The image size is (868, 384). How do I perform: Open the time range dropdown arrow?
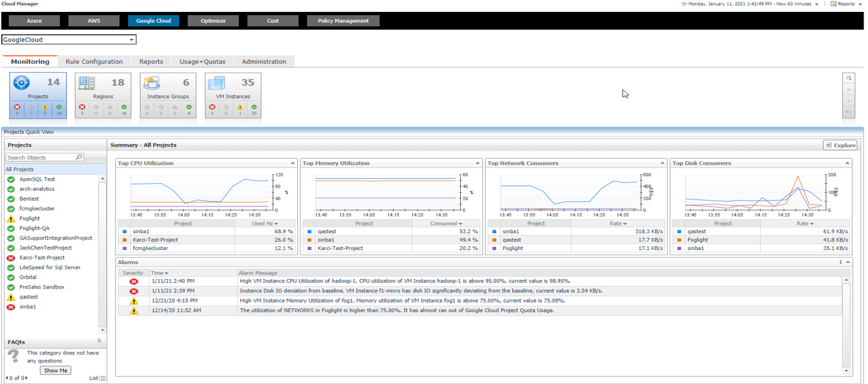tap(817, 4)
